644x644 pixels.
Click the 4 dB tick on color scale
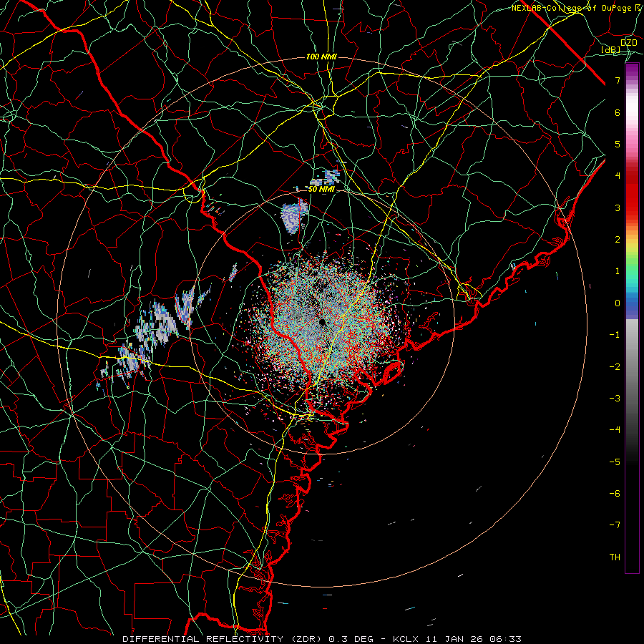[618, 176]
